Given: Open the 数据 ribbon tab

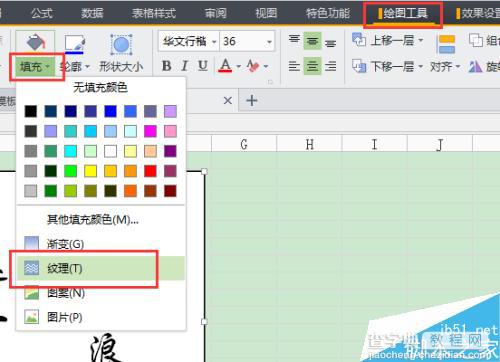Looking at the screenshot, I should pyautogui.click(x=92, y=13).
